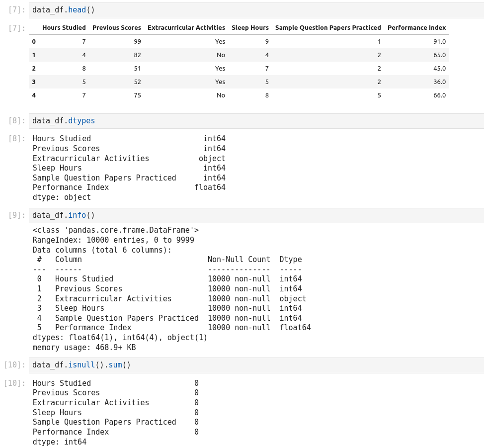Click Sample Question Papers Practiced table header
Image resolution: width=484 pixels, height=448 pixels.
tap(328, 28)
